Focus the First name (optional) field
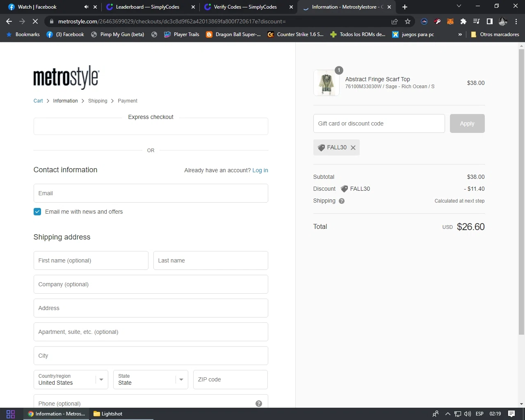The image size is (525, 420). pos(91,260)
